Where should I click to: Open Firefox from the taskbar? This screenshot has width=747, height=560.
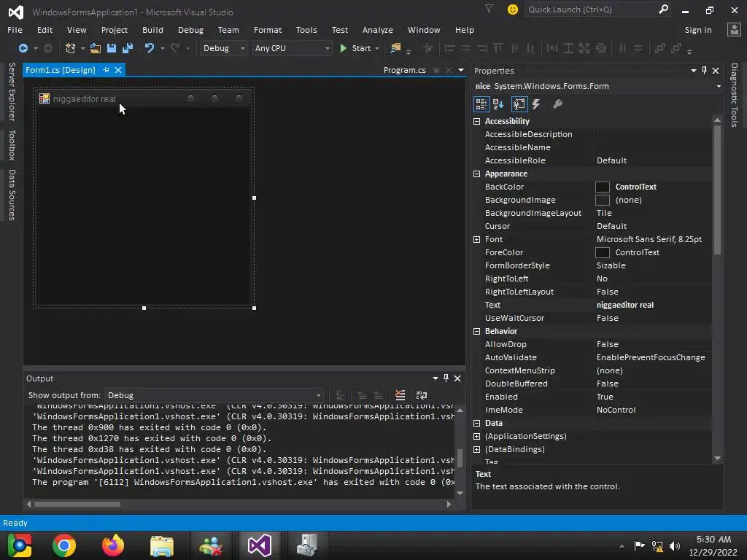[113, 545]
